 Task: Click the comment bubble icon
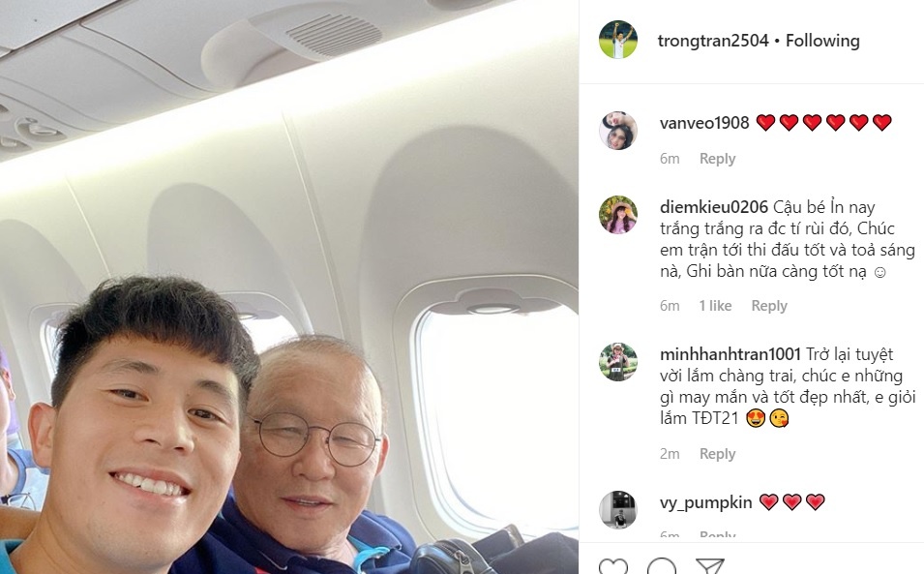pos(662,566)
